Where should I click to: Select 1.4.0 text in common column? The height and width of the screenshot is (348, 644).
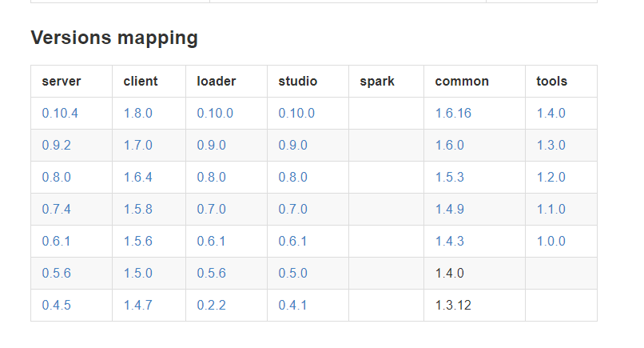(450, 273)
